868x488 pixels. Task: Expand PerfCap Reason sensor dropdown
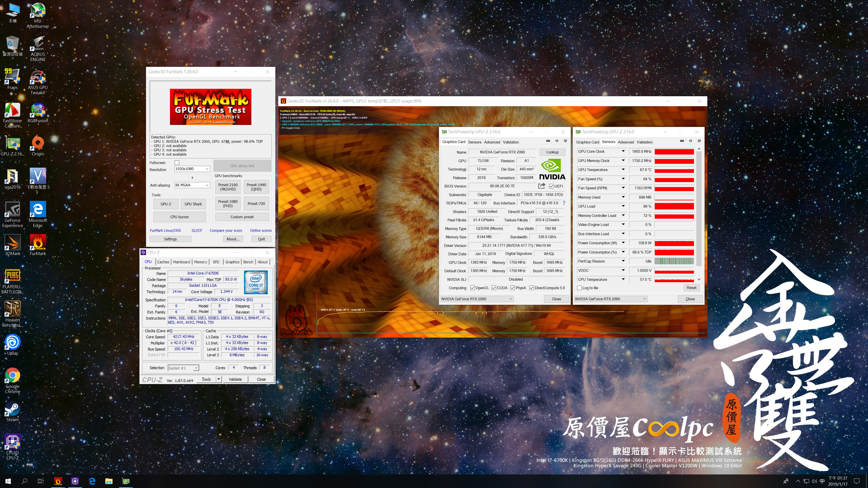click(x=623, y=261)
